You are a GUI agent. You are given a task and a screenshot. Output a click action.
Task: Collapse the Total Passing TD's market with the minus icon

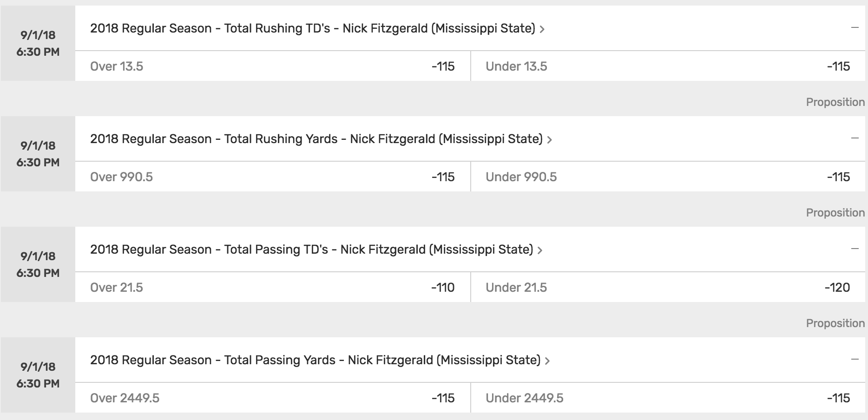pos(855,249)
